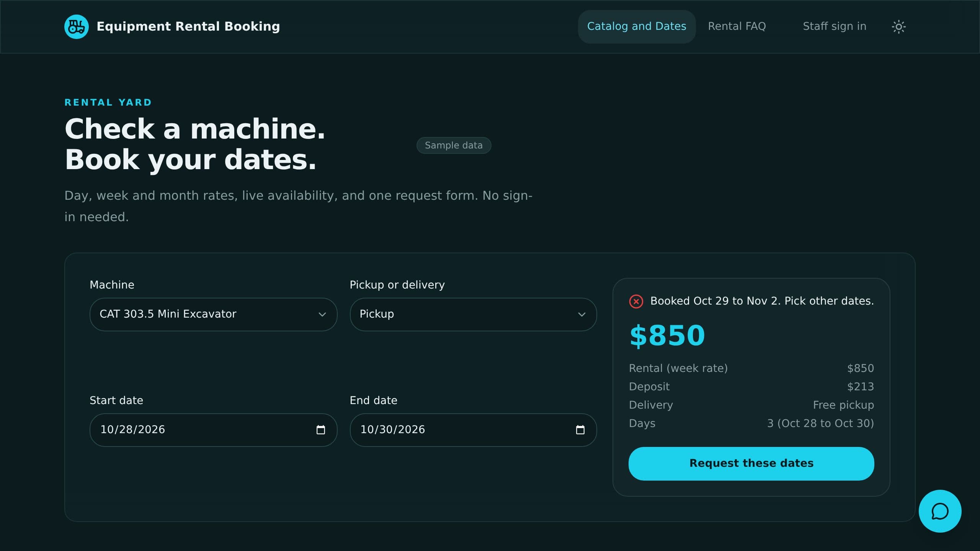Click the tractor logo icon
Viewport: 980px width, 551px height.
click(77, 27)
